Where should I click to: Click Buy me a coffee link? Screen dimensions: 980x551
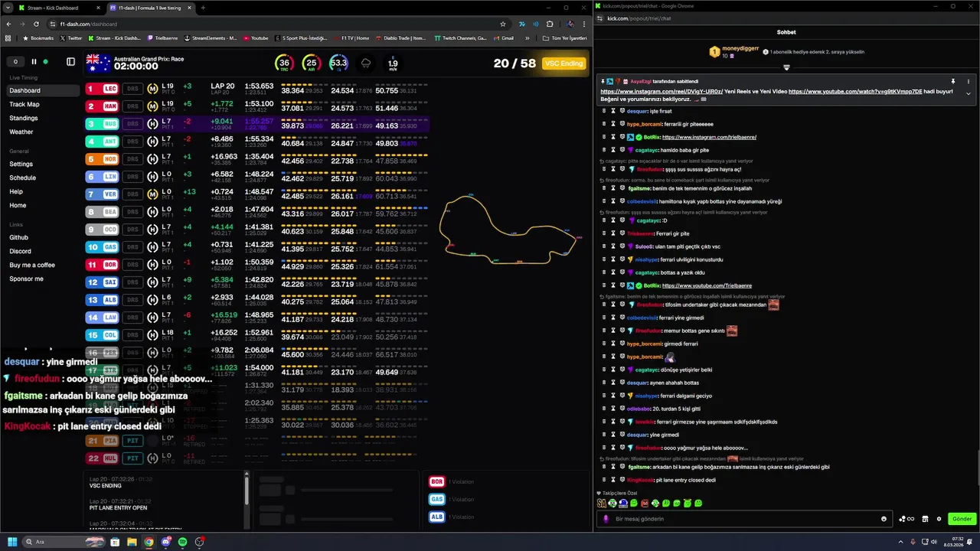[32, 265]
